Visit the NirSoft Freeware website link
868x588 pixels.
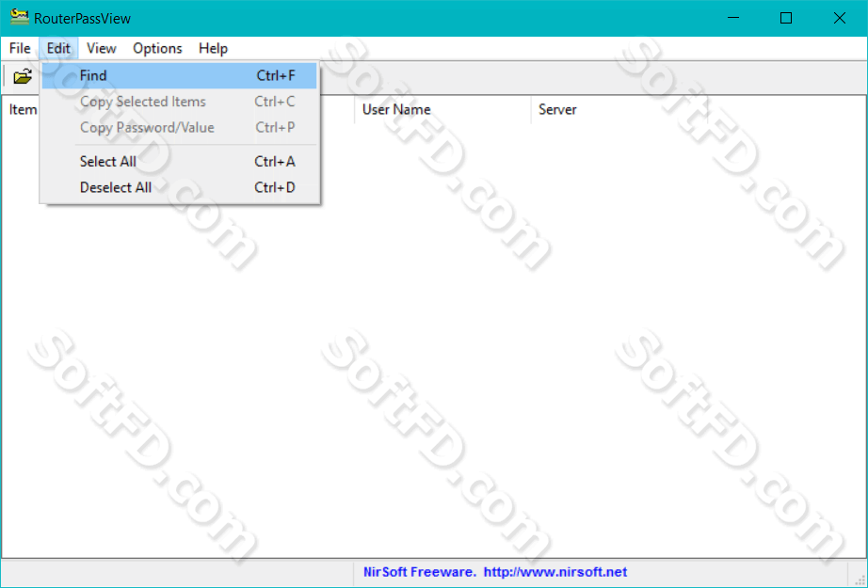(495, 572)
